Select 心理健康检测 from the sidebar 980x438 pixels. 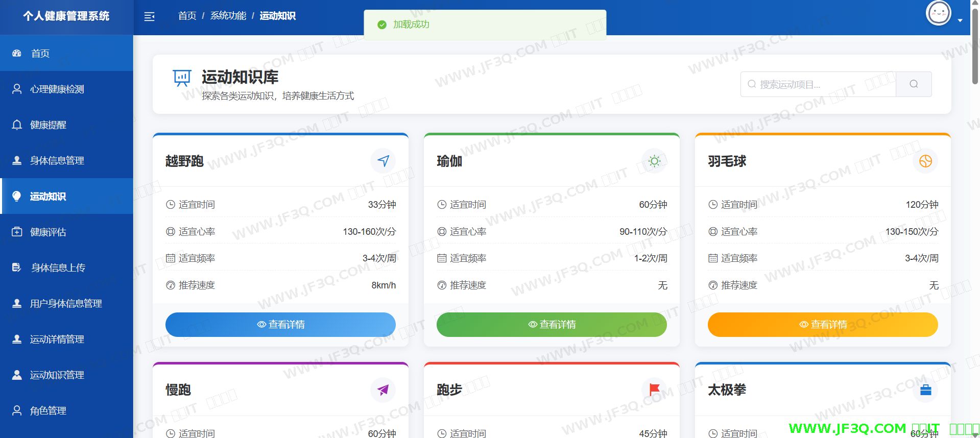[x=57, y=89]
